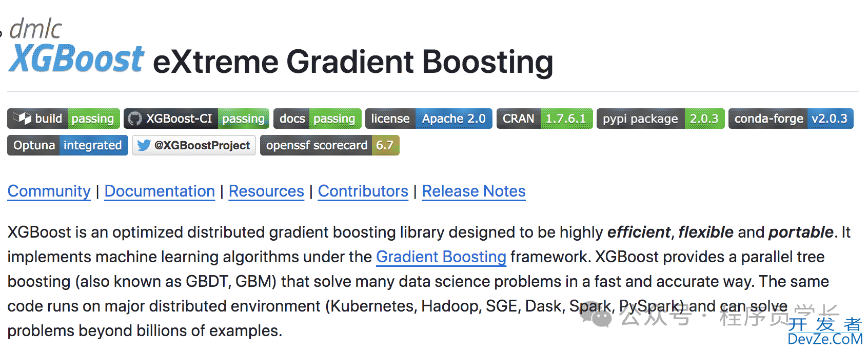Viewport: 868px width, 350px height.
Task: Click the Twitter bird icon
Action: (144, 145)
